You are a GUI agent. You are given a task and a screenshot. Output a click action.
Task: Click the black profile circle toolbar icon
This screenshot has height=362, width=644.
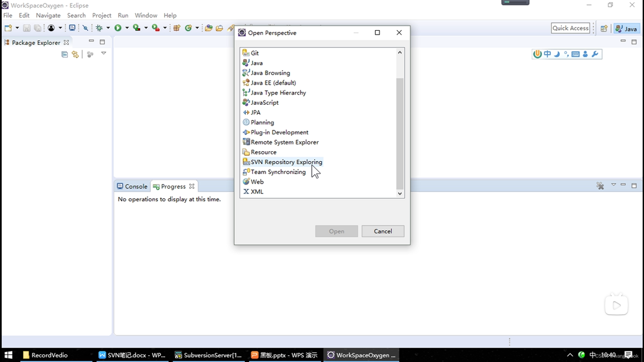pyautogui.click(x=51, y=28)
